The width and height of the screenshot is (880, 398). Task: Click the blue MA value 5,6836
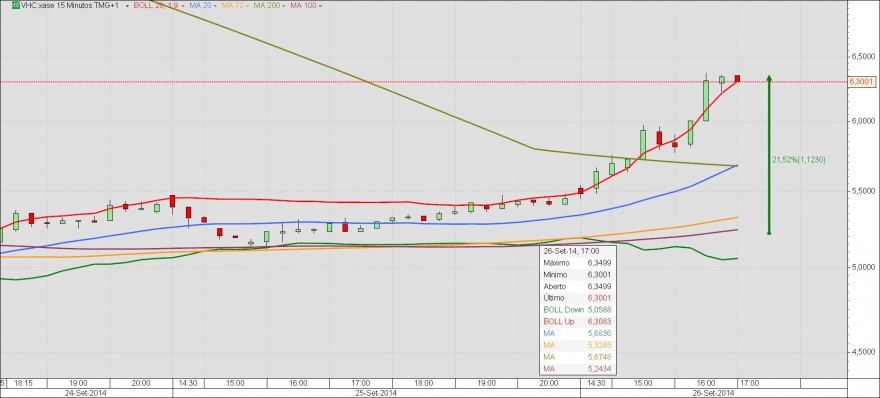click(599, 333)
